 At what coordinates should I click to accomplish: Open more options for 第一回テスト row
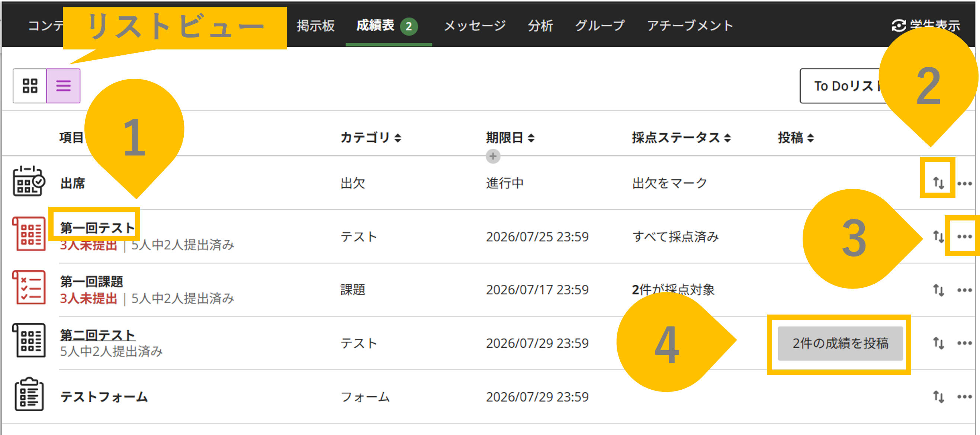coord(964,236)
